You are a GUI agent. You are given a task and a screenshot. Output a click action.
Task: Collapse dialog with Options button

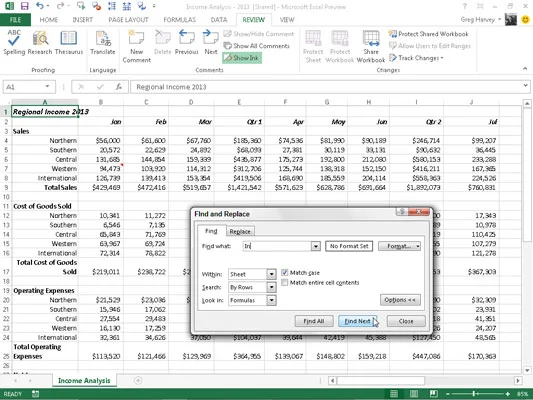400,300
